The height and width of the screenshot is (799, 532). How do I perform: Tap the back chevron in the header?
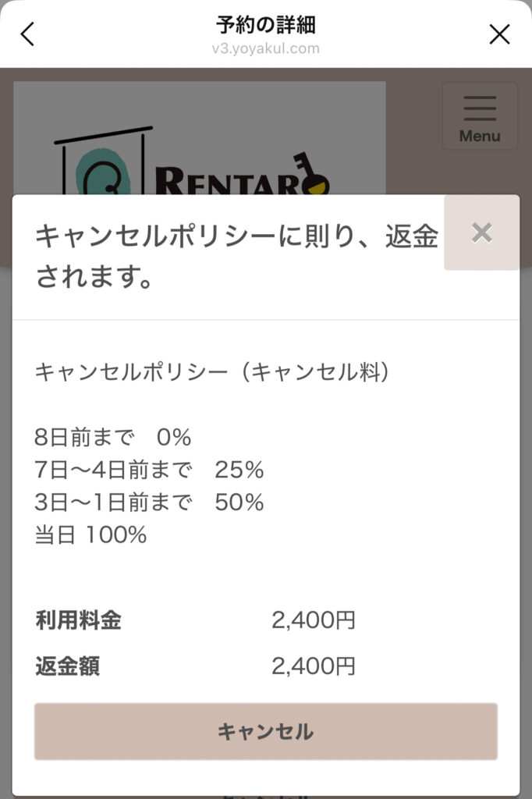(28, 34)
